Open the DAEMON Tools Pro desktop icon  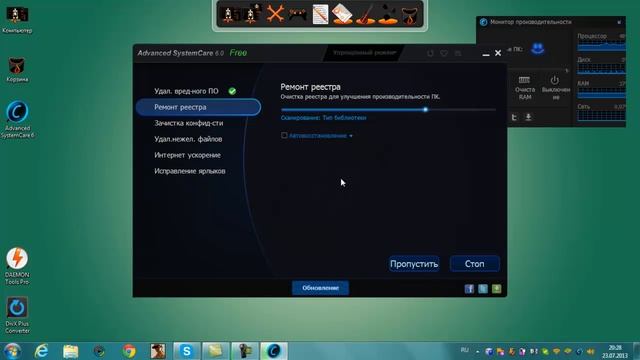tap(17, 265)
